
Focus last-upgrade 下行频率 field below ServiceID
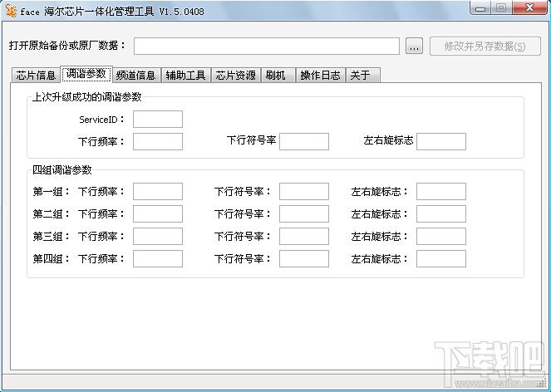tap(158, 141)
